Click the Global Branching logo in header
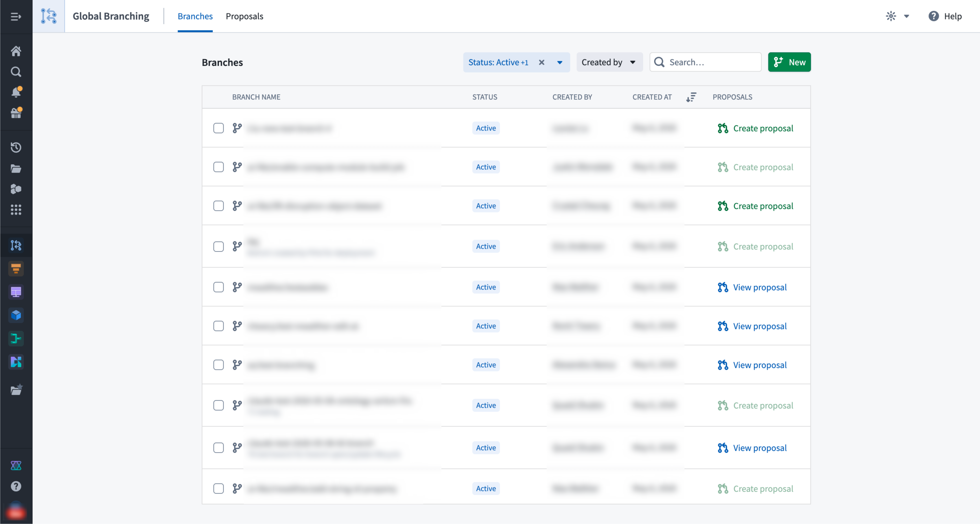This screenshot has height=524, width=980. coord(49,16)
